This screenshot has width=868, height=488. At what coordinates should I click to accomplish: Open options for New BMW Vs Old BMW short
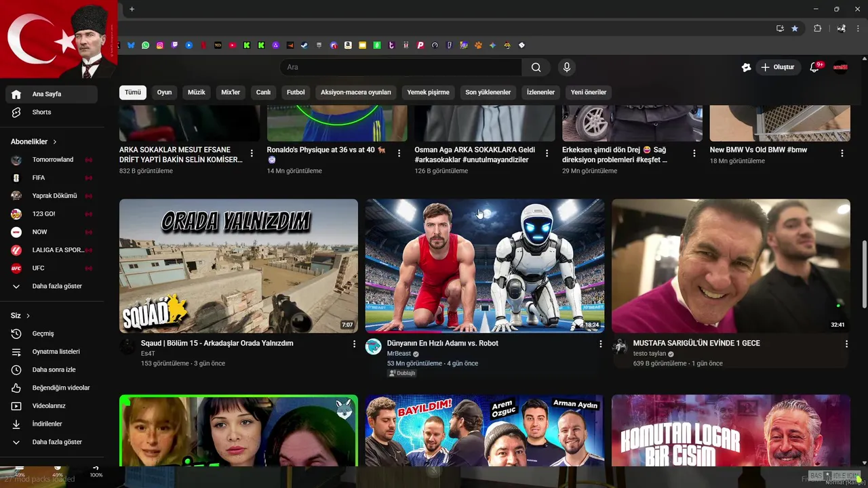point(842,153)
